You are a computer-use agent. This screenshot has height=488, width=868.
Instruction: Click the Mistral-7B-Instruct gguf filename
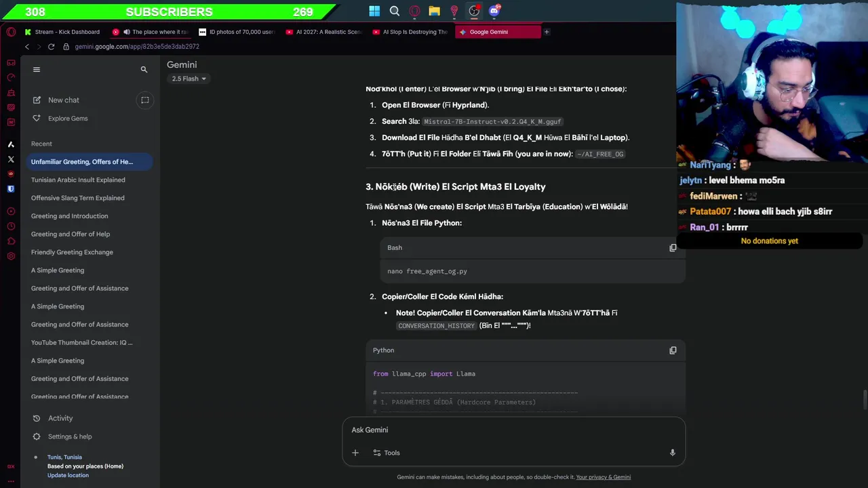pos(492,121)
